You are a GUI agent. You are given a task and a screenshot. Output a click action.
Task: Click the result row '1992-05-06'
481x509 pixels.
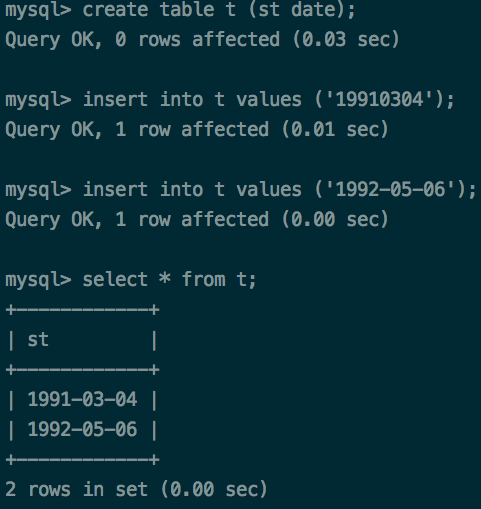tap(82, 429)
